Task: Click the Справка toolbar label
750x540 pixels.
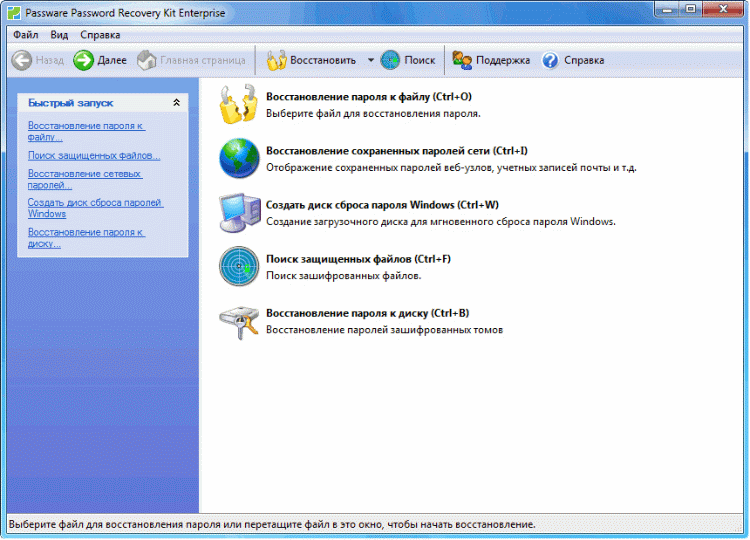Action: point(584,60)
